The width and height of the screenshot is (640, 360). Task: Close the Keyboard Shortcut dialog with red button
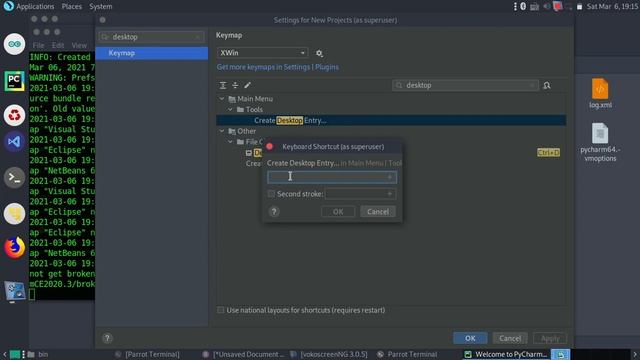[269, 146]
